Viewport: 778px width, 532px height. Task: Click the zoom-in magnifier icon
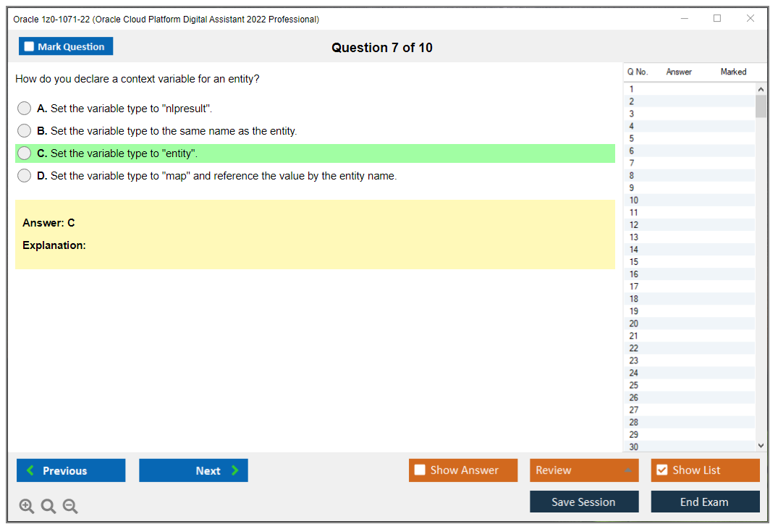click(26, 506)
